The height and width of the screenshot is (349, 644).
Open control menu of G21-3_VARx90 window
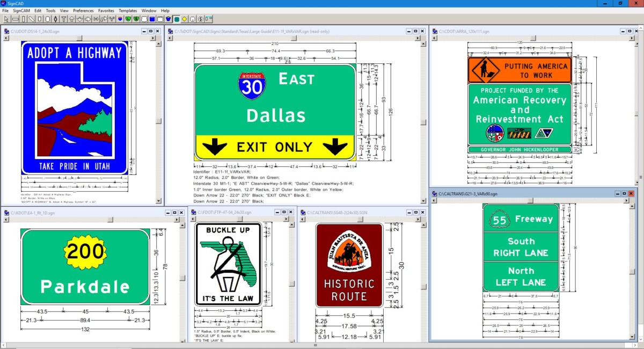(434, 193)
